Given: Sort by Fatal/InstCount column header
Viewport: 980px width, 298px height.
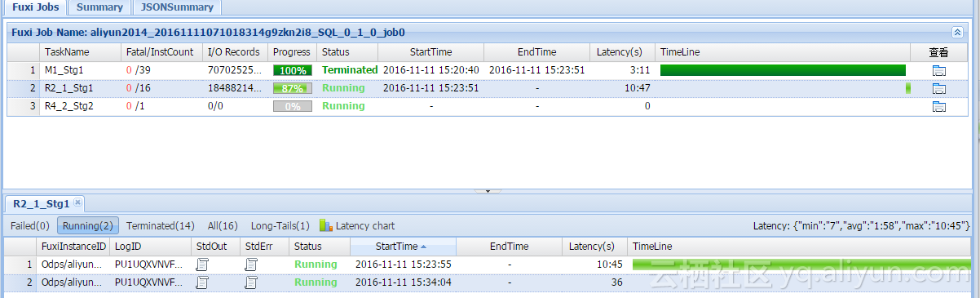Looking at the screenshot, I should 161,51.
